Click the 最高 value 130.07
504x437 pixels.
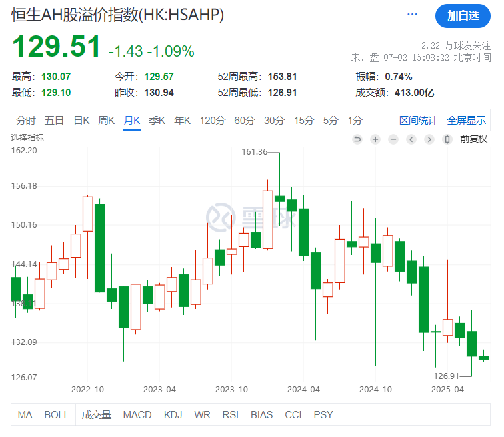tap(56, 77)
